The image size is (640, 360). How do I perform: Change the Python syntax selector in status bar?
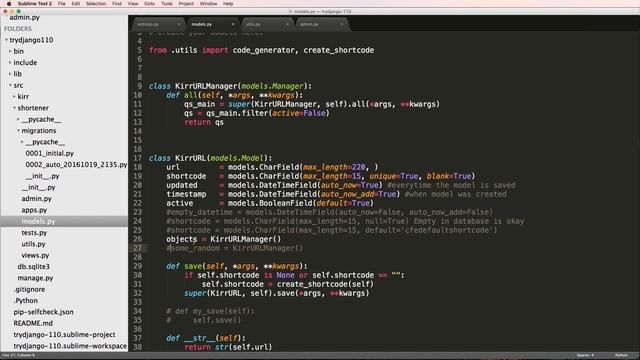click(621, 356)
